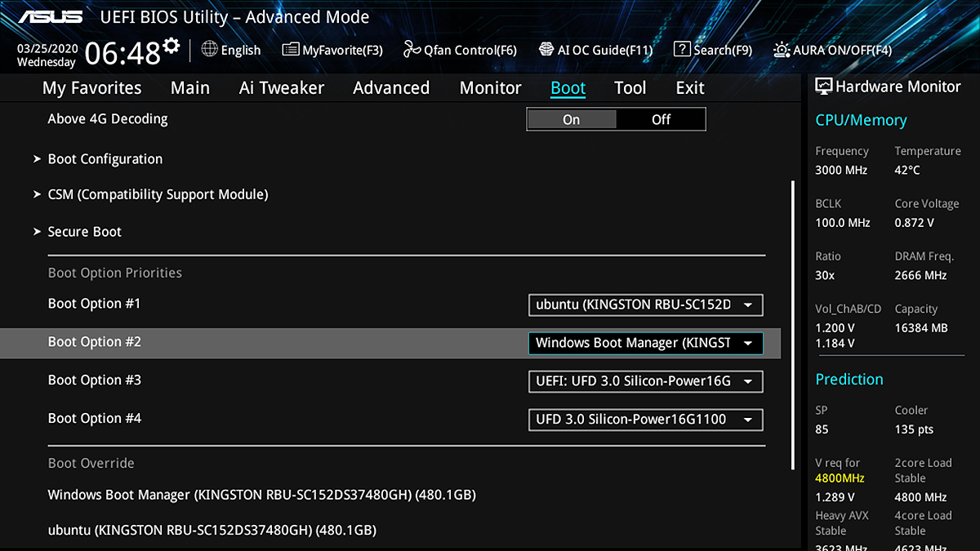Click the globe language icon

pyautogui.click(x=209, y=50)
